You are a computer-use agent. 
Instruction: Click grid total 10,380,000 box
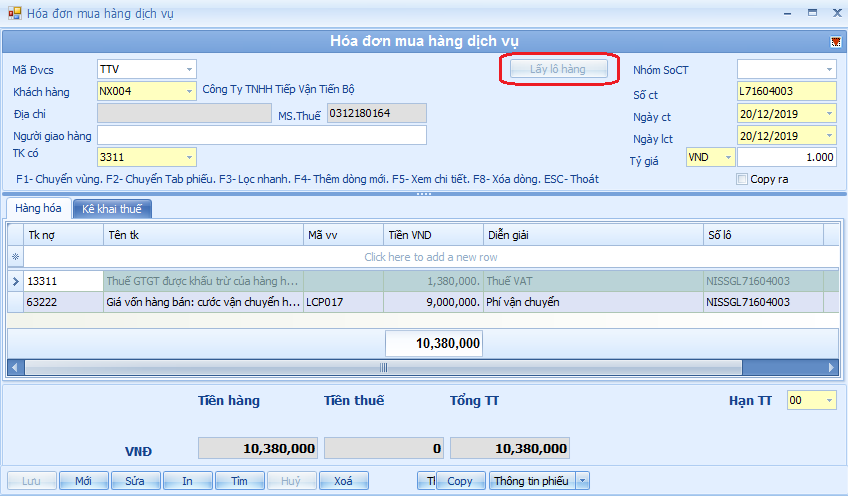(434, 343)
